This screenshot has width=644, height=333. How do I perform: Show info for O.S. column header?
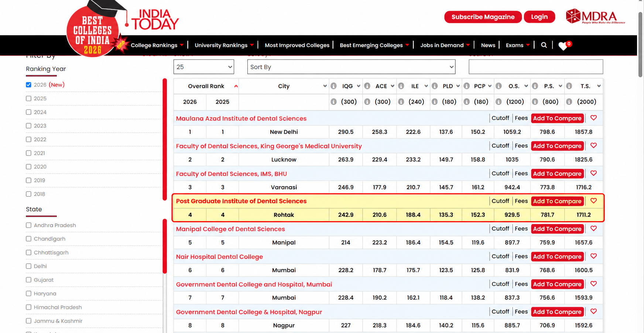(x=499, y=86)
